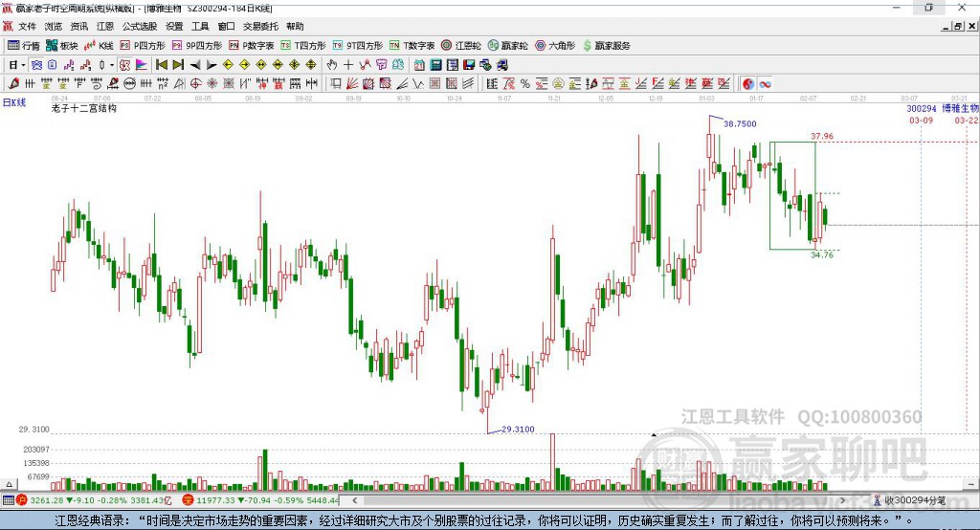This screenshot has height=530, width=980.
Task: Click the 29.3100 low price marker
Action: pos(518,430)
